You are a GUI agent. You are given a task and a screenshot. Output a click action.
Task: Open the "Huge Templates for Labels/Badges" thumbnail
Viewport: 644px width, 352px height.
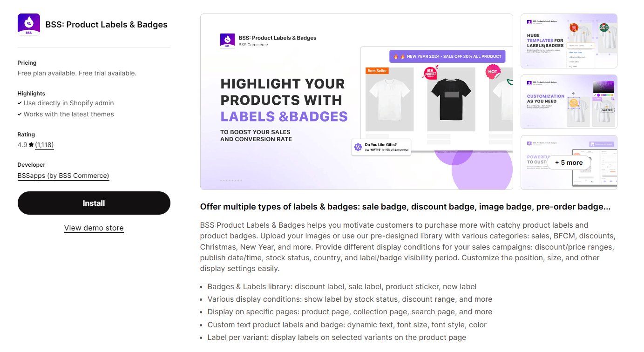[569, 41]
